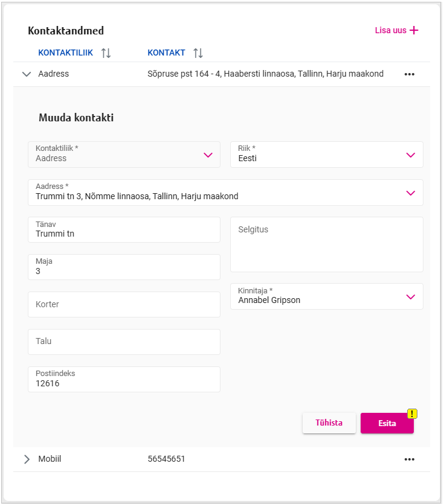This screenshot has height=504, width=444.
Task: Click the Kontaktandmed heading
Action: point(66,31)
